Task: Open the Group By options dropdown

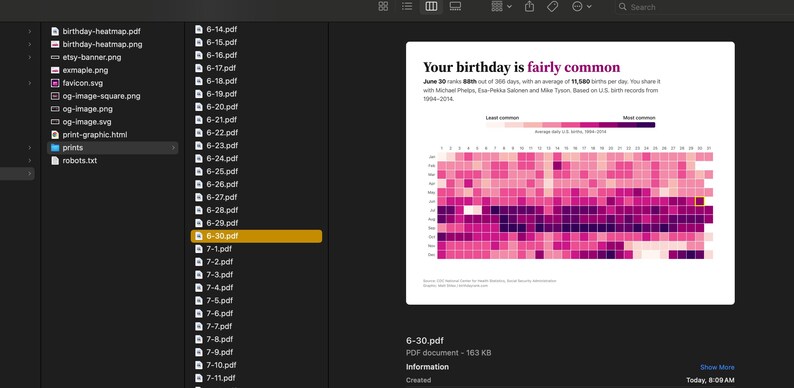Action: [x=502, y=7]
